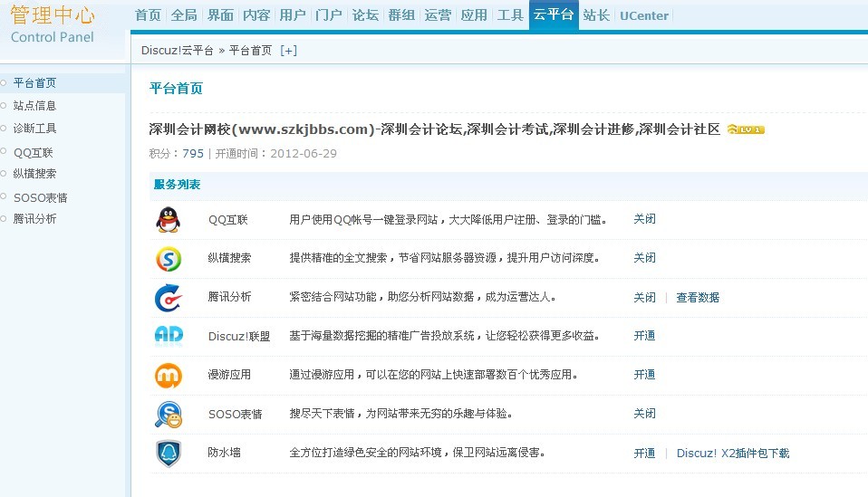Click 关闭 for the 纵横搜索 service

pos(644,258)
